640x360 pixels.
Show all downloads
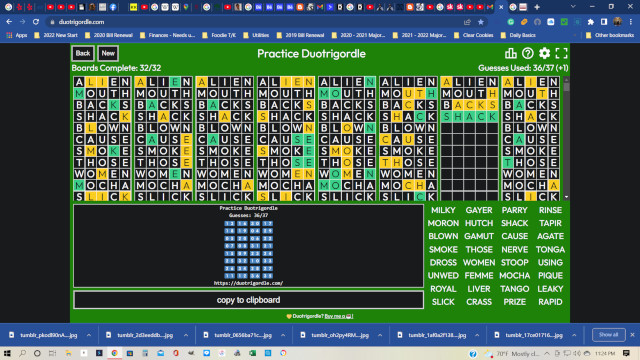[x=609, y=335]
